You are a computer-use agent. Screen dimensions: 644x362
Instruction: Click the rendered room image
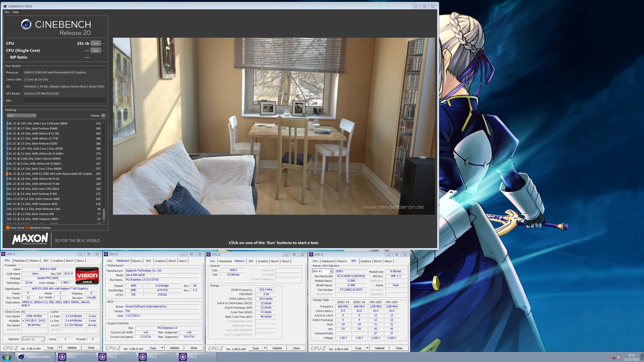[x=274, y=126]
